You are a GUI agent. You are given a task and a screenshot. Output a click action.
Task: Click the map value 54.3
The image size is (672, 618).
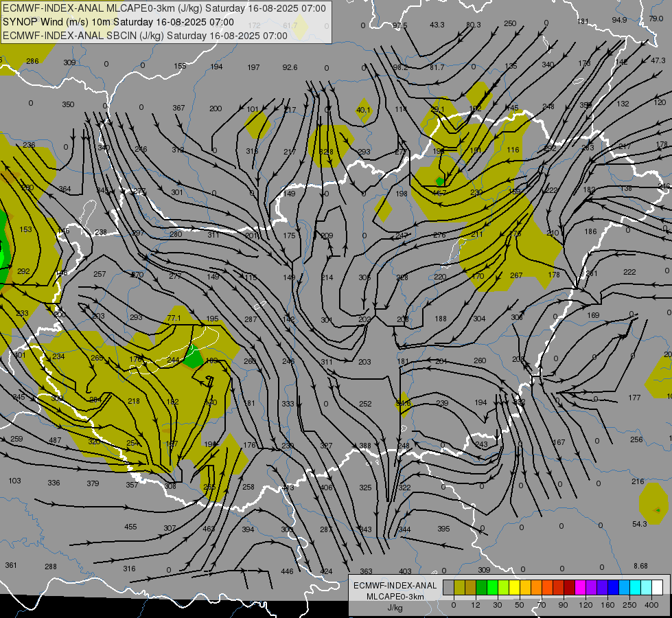[640, 524]
